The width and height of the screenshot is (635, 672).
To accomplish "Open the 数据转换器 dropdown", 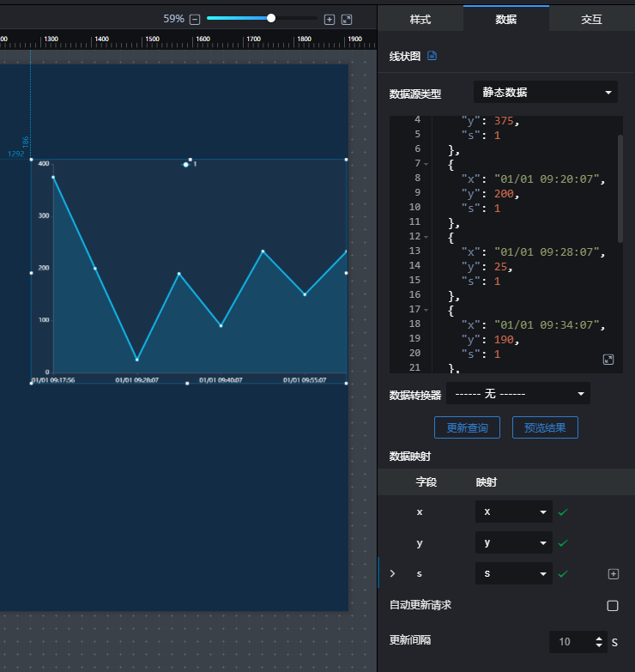I will pyautogui.click(x=518, y=393).
